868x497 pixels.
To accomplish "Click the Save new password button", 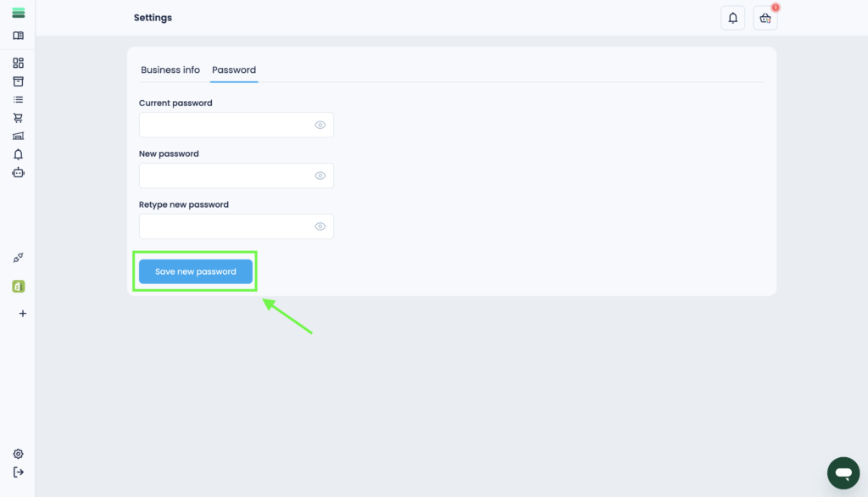I will [196, 271].
